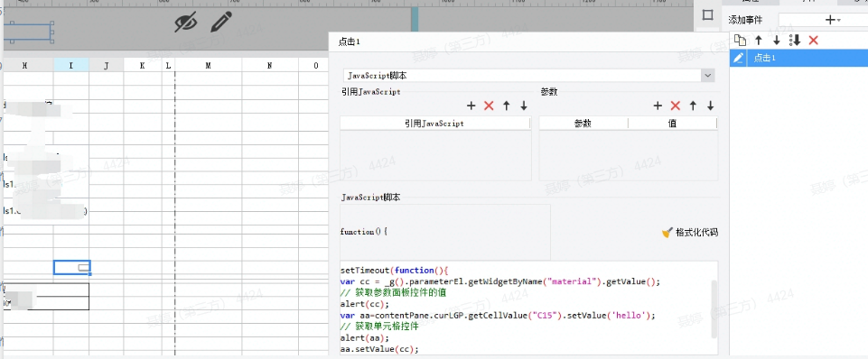The width and height of the screenshot is (868, 359).
Task: Copy the selected event with the duplicate icon
Action: (740, 40)
